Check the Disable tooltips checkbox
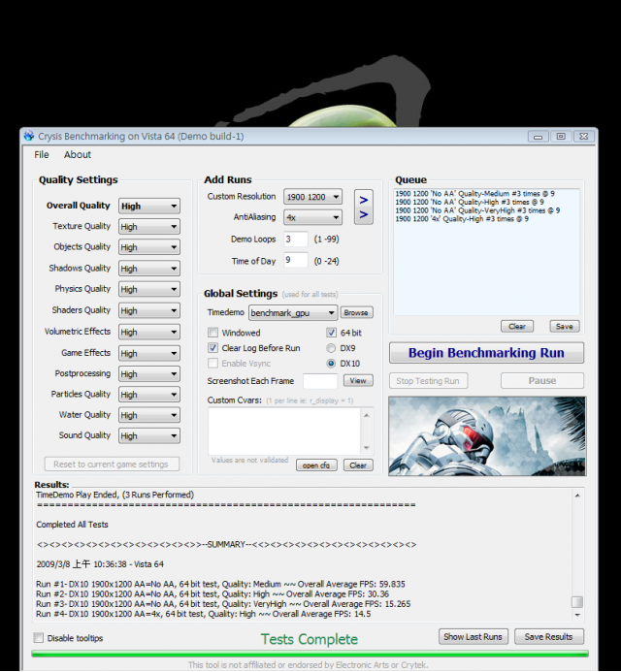 (x=39, y=638)
